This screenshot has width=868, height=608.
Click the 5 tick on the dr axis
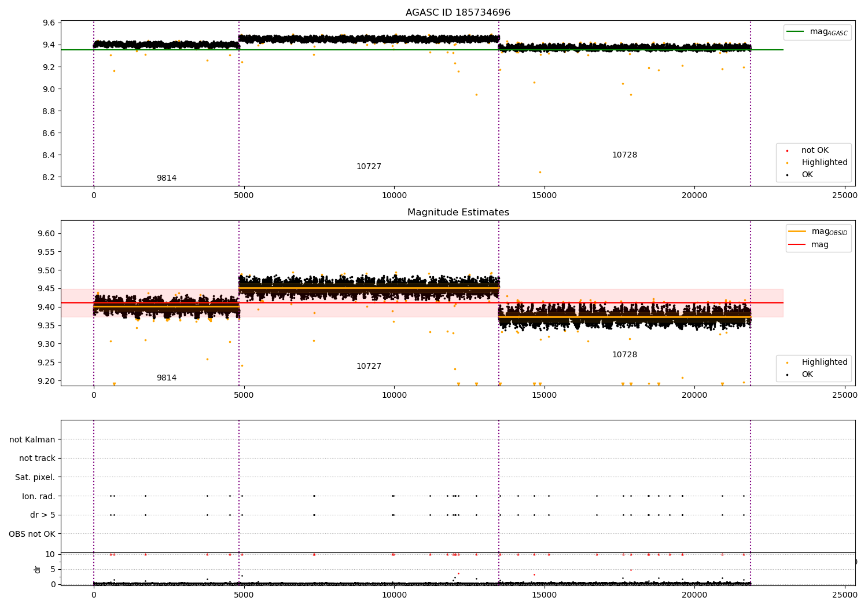53,569
